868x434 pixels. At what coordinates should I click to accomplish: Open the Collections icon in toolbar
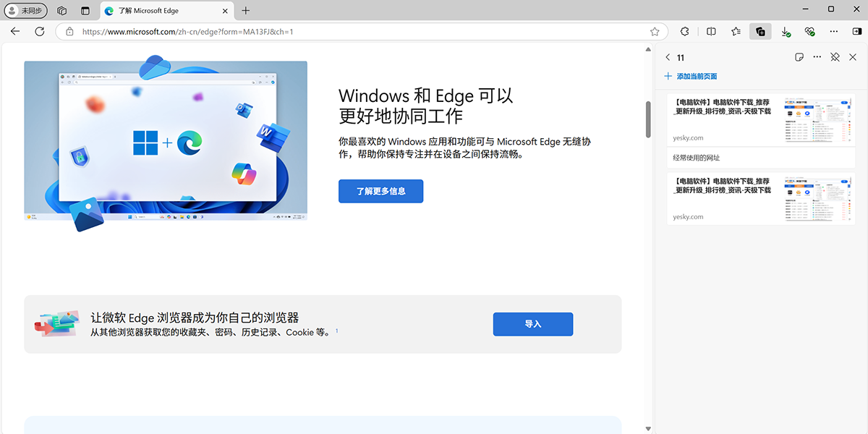pos(760,31)
